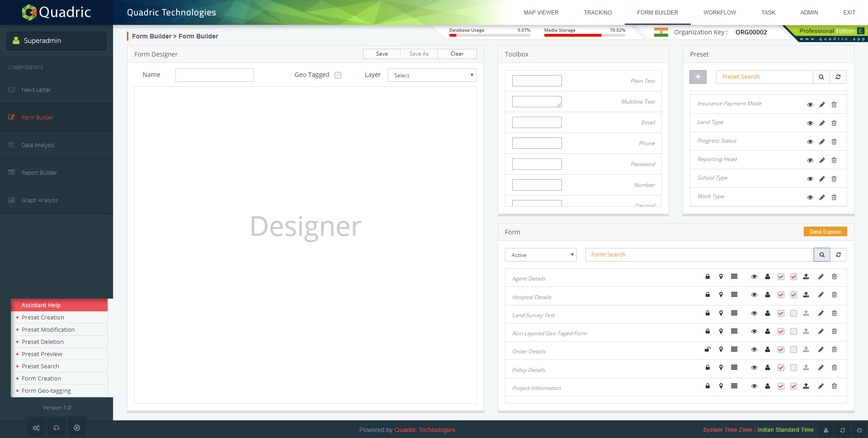
Task: Toggle second checkbox for Policy Details
Action: pyautogui.click(x=793, y=368)
